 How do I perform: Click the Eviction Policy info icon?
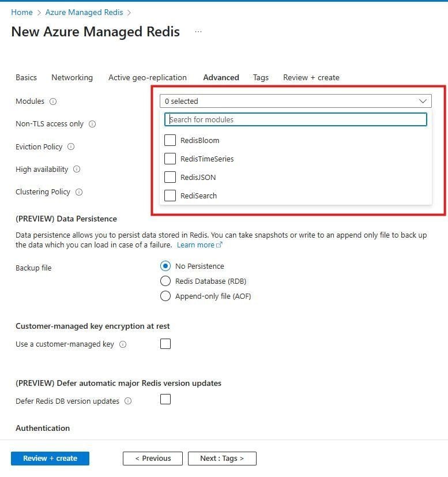(x=71, y=147)
